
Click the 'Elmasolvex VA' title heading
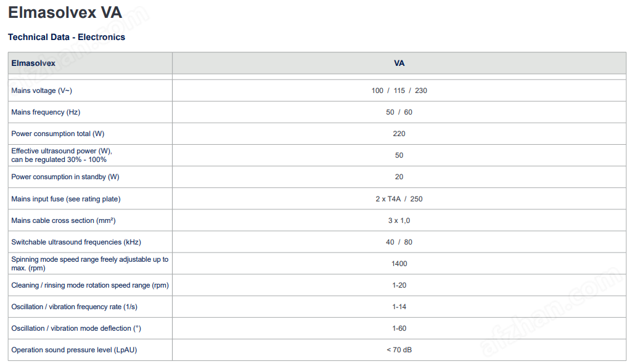point(65,12)
